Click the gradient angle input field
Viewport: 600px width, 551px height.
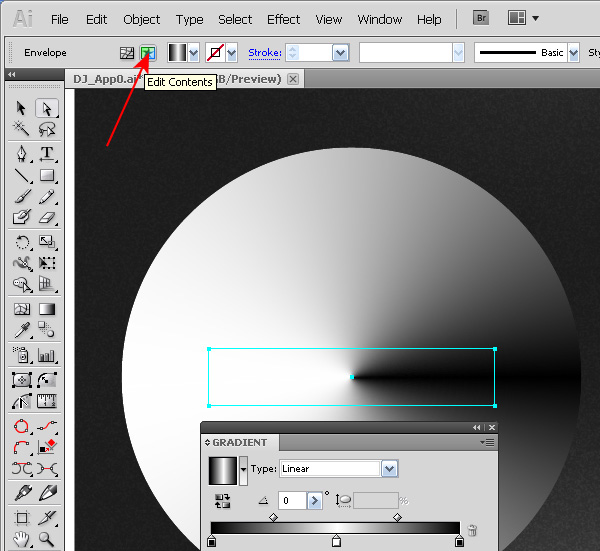tap(292, 501)
